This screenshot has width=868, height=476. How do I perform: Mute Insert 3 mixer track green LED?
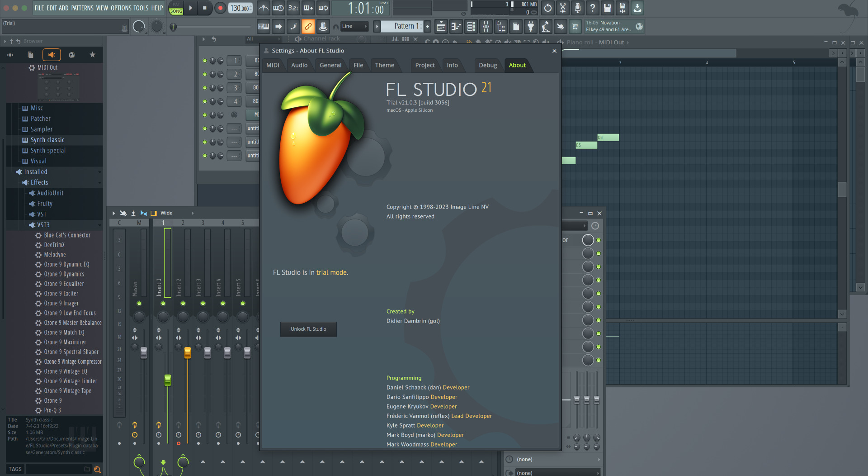[203, 303]
